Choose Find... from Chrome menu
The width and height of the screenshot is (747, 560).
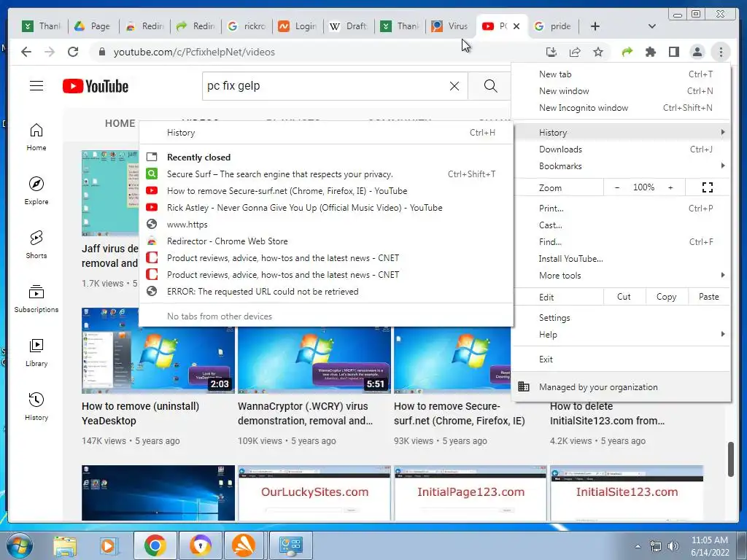[x=622, y=242]
